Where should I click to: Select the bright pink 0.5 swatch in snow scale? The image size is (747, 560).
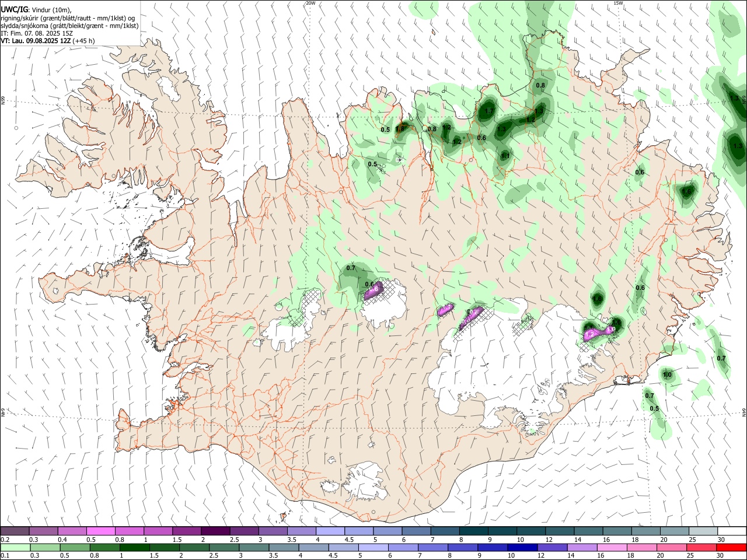click(x=101, y=531)
